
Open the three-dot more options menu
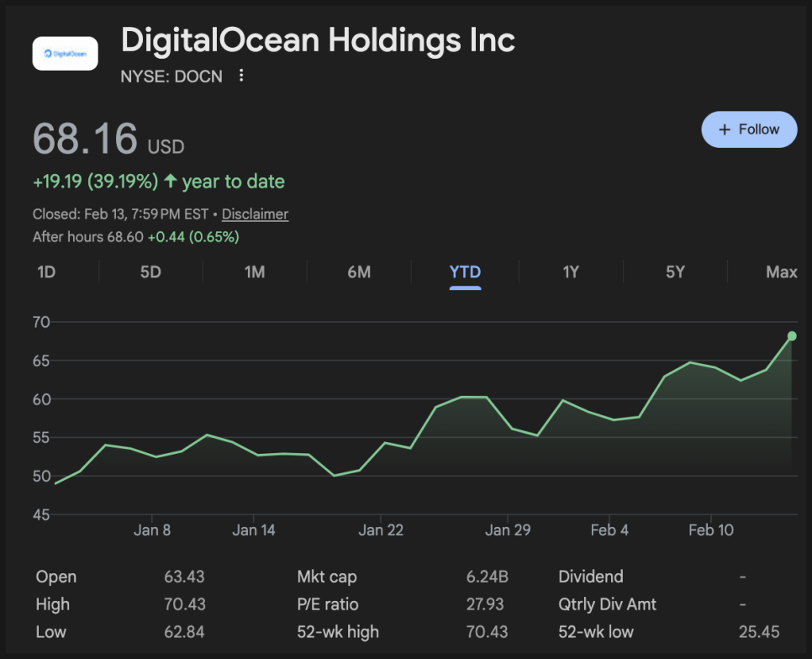point(241,76)
